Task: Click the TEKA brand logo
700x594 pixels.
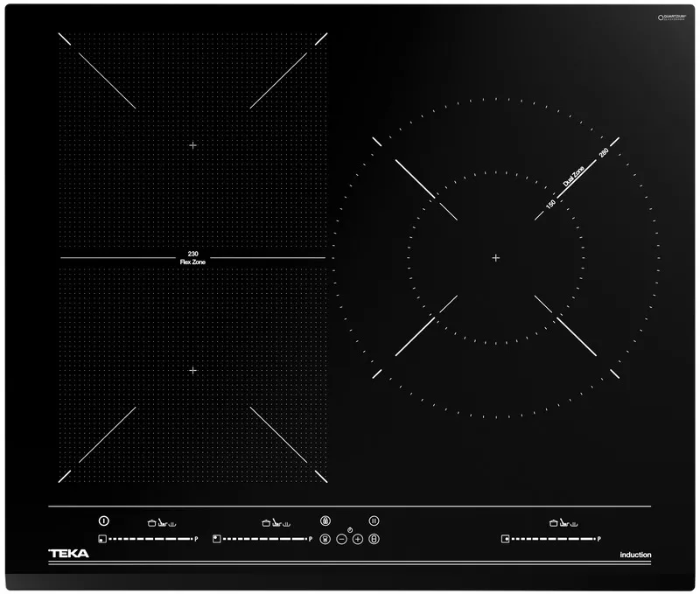Action: point(67,554)
